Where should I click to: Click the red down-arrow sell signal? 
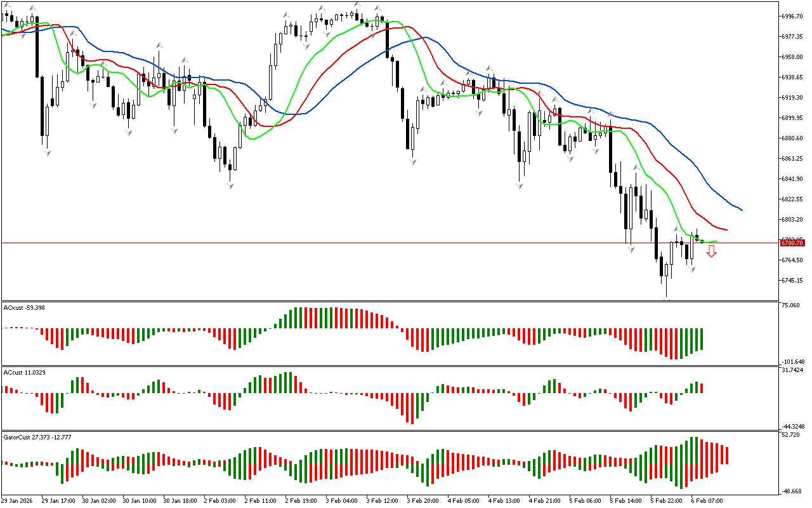pyautogui.click(x=712, y=251)
